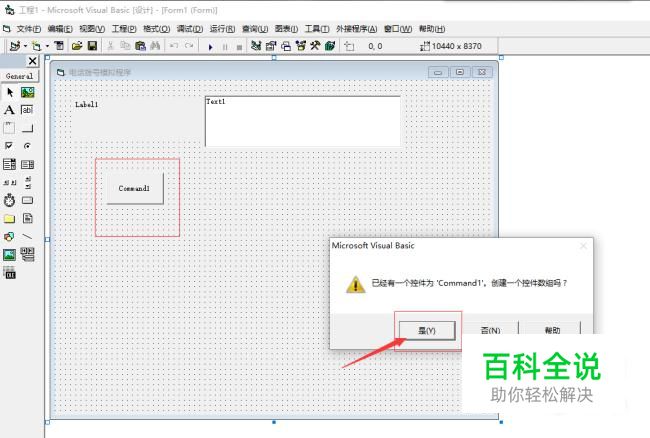Open the 文件(F) menu

coord(29,29)
